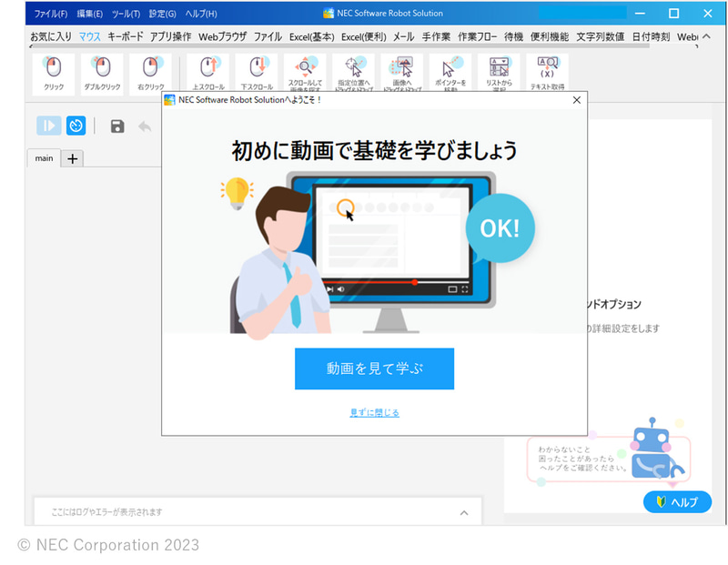Open the 編集(E) menu
This screenshot has height=565, width=728.
tap(89, 14)
